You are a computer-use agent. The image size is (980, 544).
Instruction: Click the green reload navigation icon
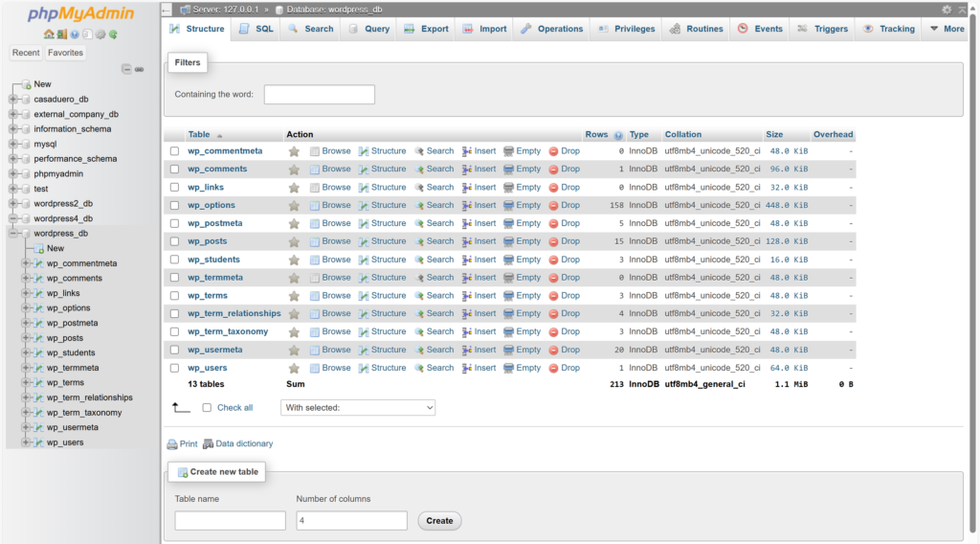[113, 34]
